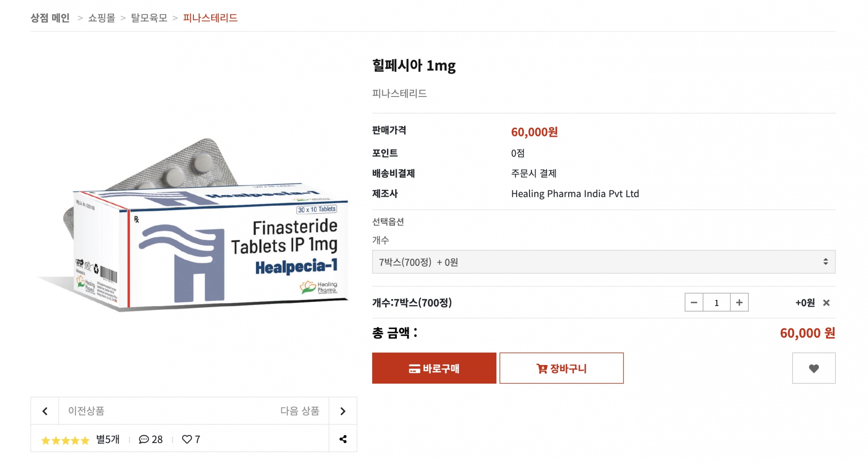Open 쇼핑몰 breadcrumb link
Screen dimensions: 868x462
(x=101, y=18)
